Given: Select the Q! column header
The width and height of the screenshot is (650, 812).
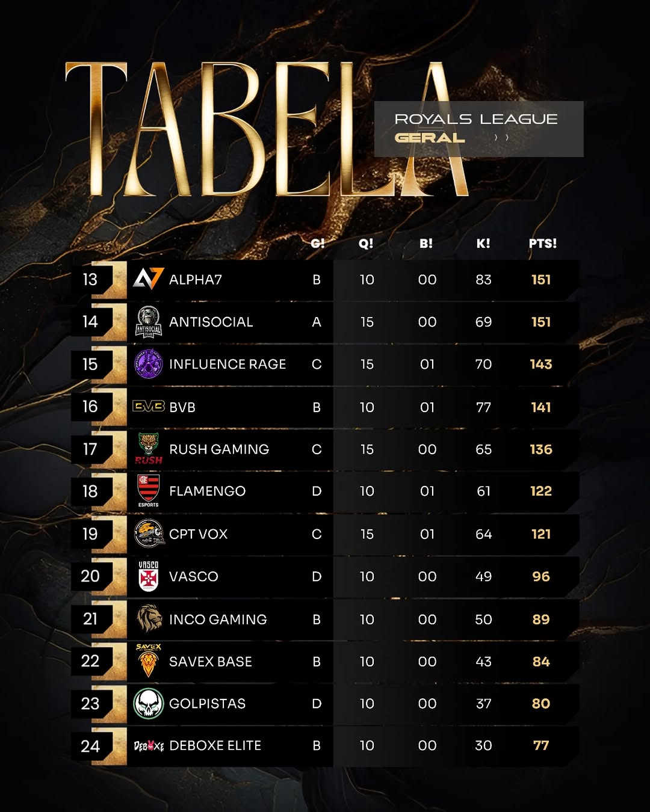Looking at the screenshot, I should [x=366, y=244].
